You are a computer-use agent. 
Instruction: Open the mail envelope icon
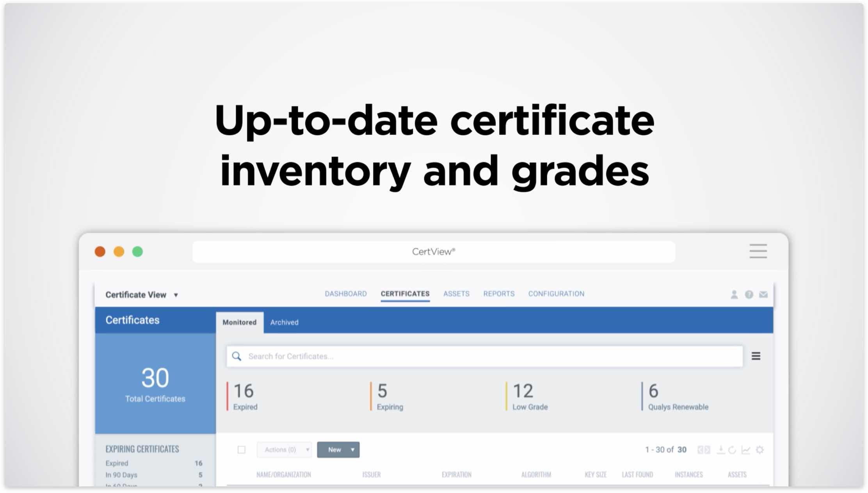click(x=763, y=295)
